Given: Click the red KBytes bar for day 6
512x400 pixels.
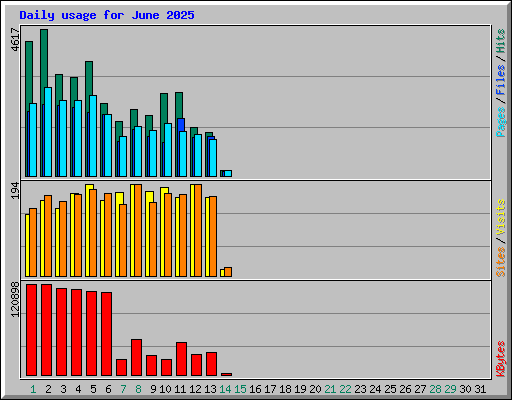Looking at the screenshot, I should (106, 334).
